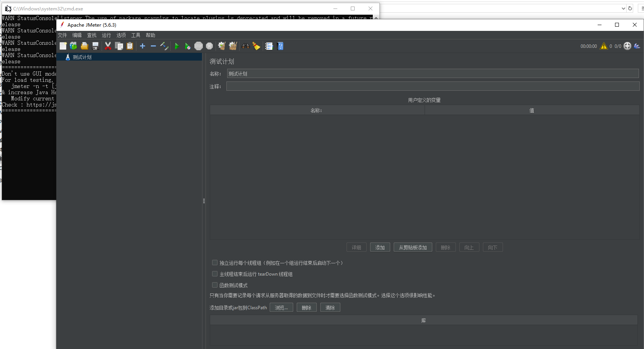Cut the selected element using scissors icon

[108, 46]
